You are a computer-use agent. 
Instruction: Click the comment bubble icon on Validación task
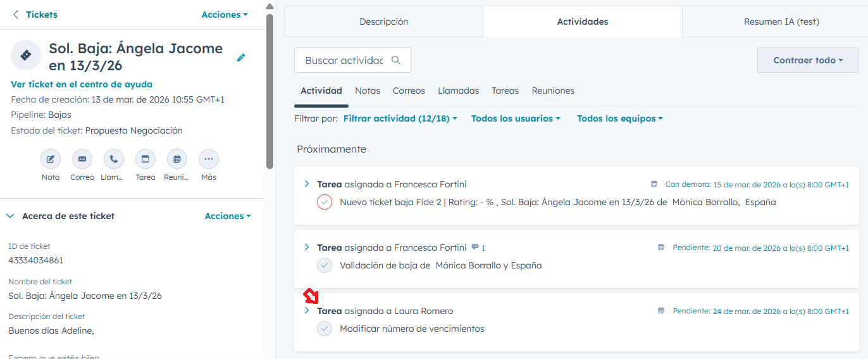475,248
